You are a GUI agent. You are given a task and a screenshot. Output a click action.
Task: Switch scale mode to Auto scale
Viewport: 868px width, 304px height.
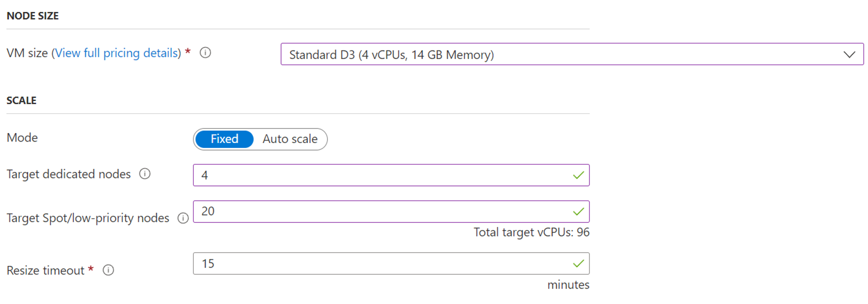pos(290,139)
